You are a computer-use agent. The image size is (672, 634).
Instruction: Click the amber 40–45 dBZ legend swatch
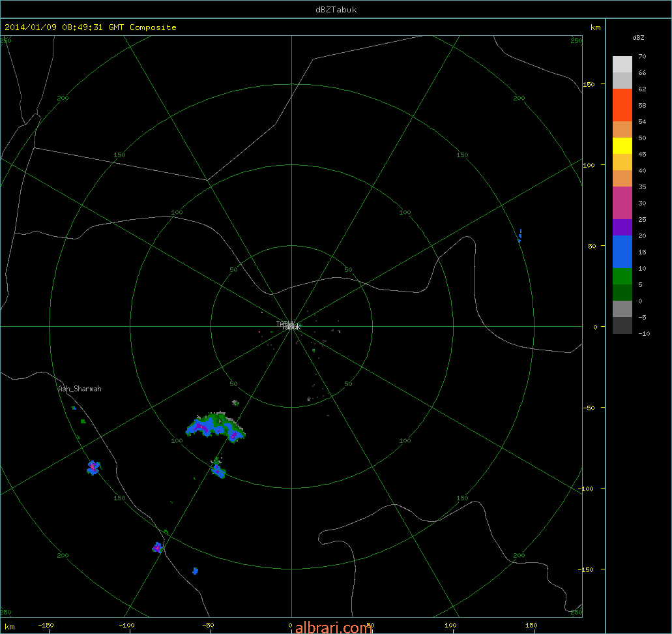[x=622, y=162]
